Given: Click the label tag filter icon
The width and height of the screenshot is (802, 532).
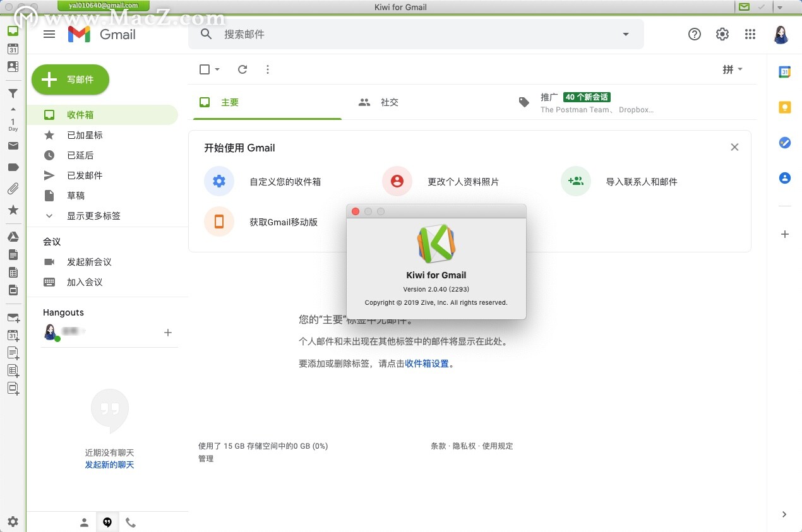Looking at the screenshot, I should (13, 167).
